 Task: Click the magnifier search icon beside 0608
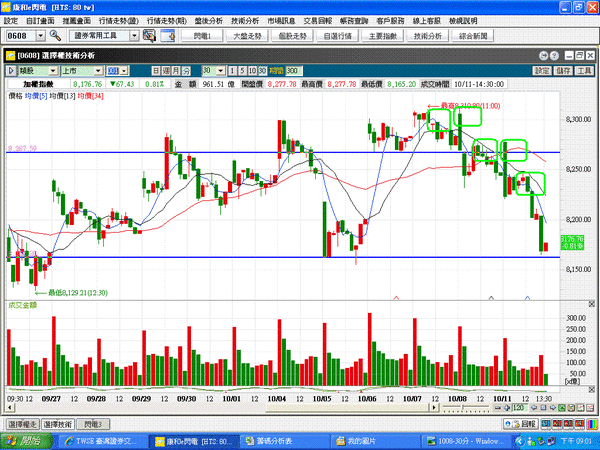(x=55, y=36)
